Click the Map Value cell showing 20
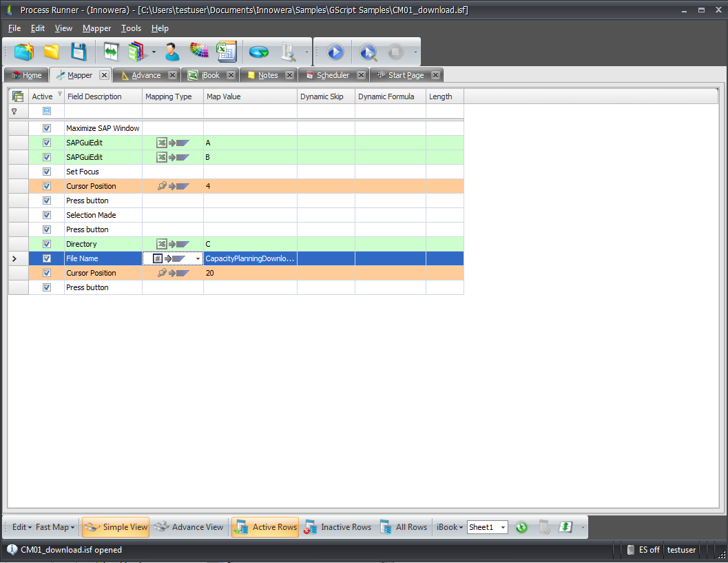The height and width of the screenshot is (563, 728). [250, 273]
